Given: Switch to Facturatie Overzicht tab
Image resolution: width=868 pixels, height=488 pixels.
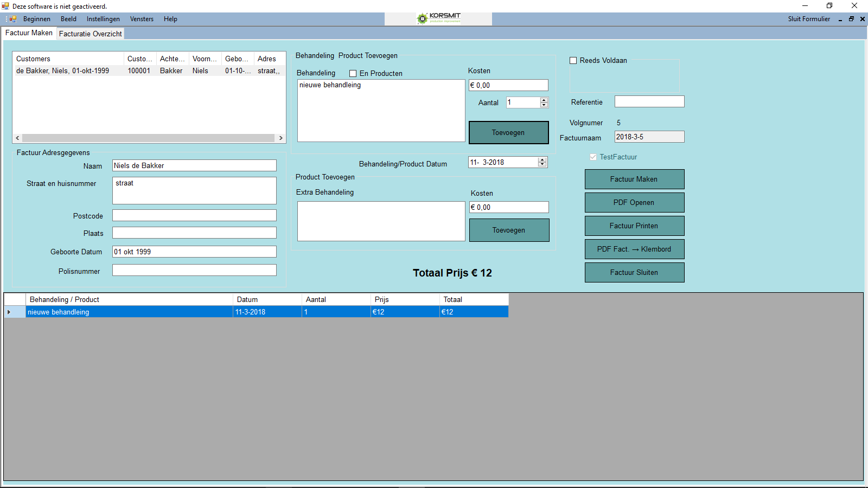Looking at the screenshot, I should [91, 34].
